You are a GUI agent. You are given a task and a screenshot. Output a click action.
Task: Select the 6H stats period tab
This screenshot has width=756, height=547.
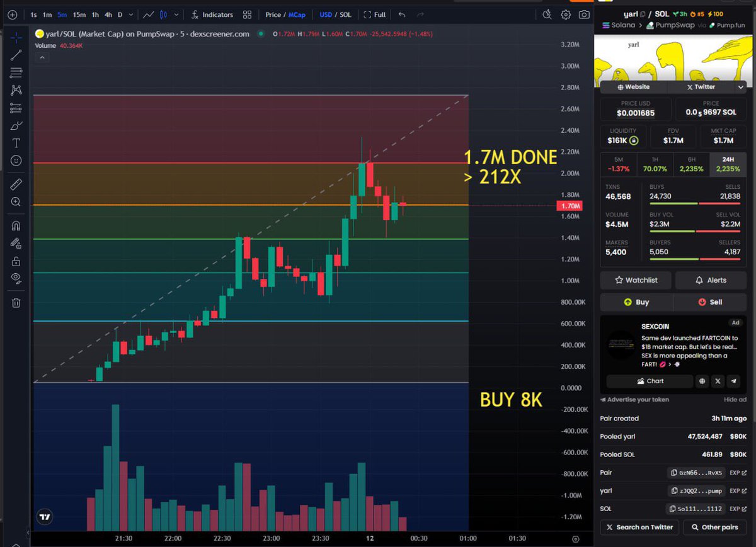tap(691, 164)
